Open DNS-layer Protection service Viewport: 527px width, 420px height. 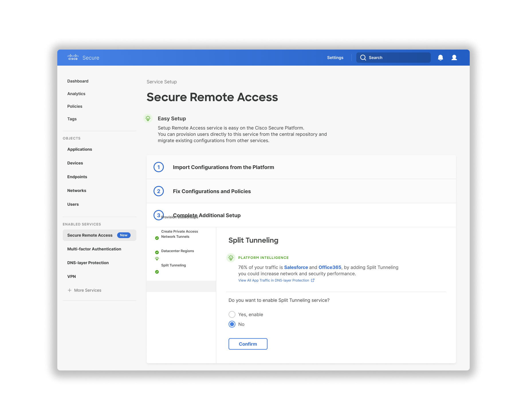[88, 263]
